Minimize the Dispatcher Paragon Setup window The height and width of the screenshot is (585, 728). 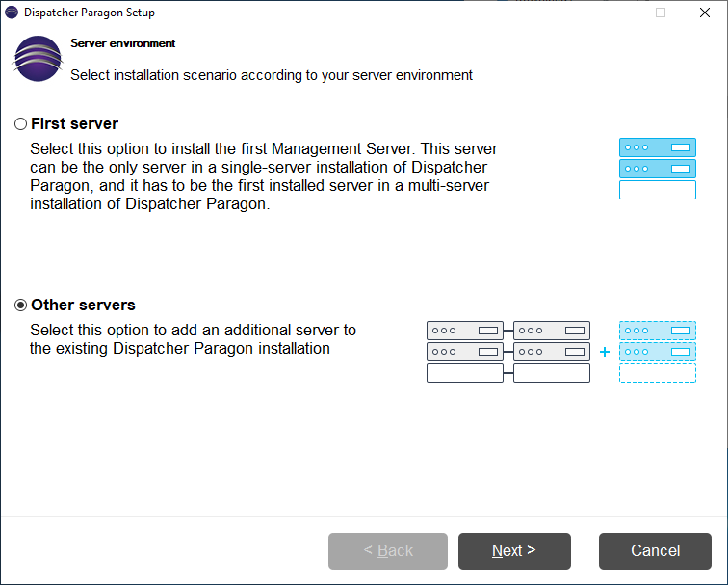click(615, 13)
